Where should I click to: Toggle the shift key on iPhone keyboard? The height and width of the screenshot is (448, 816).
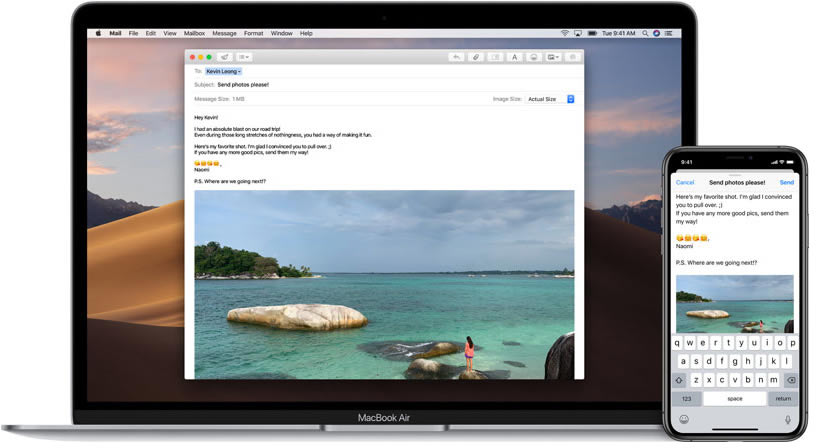pos(680,380)
